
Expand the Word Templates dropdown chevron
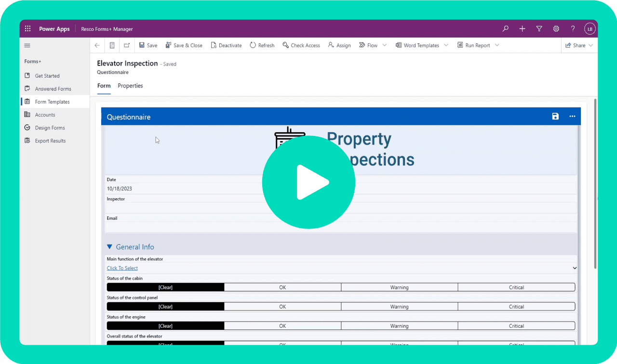pos(446,45)
